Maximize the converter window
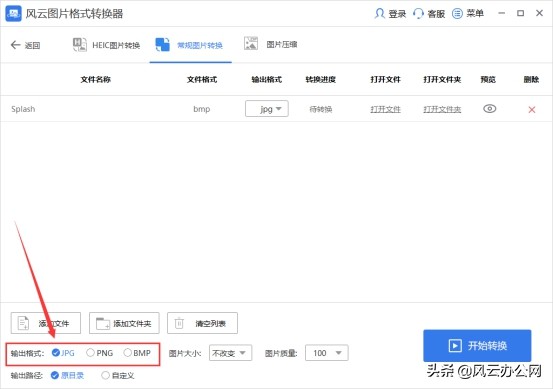 (520, 13)
